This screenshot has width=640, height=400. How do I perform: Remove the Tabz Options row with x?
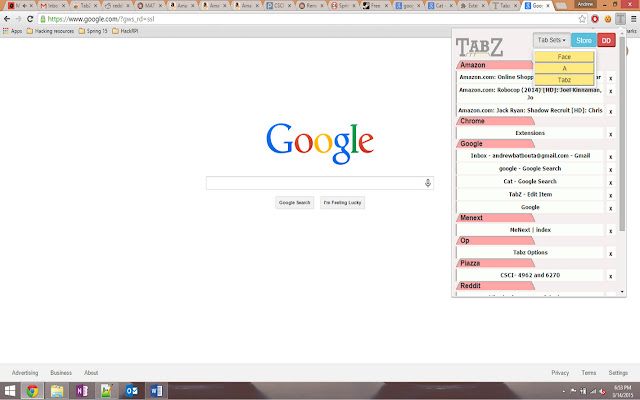click(x=611, y=253)
